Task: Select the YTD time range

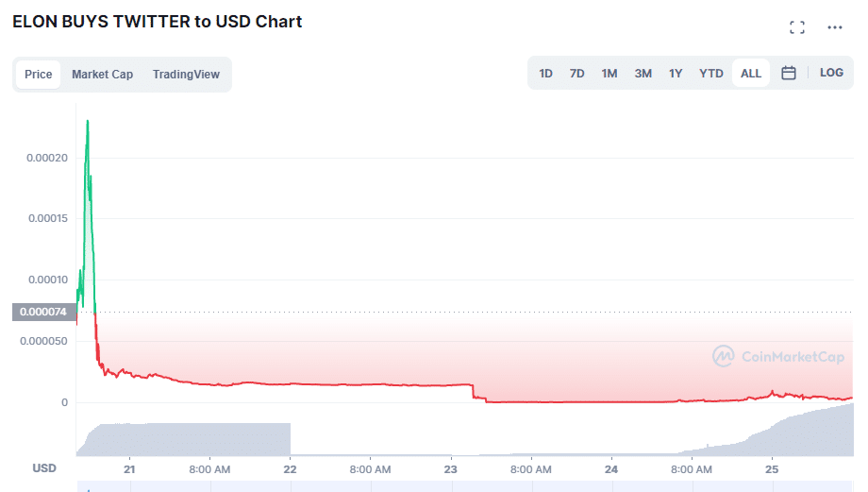Action: (x=711, y=74)
